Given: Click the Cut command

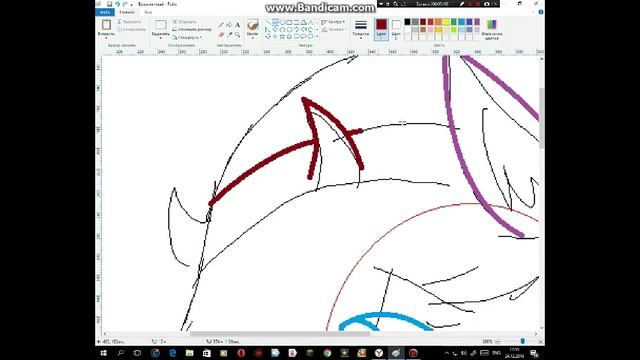Looking at the screenshot, I should (x=129, y=22).
